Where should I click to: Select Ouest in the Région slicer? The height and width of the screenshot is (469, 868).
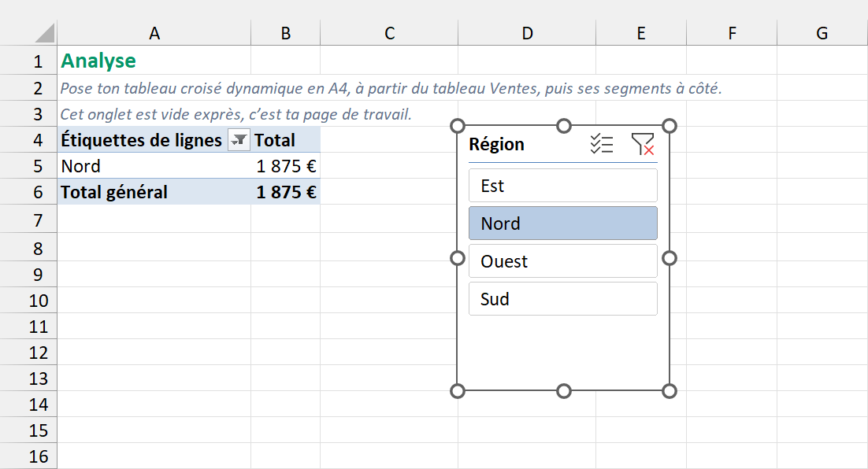[563, 261]
